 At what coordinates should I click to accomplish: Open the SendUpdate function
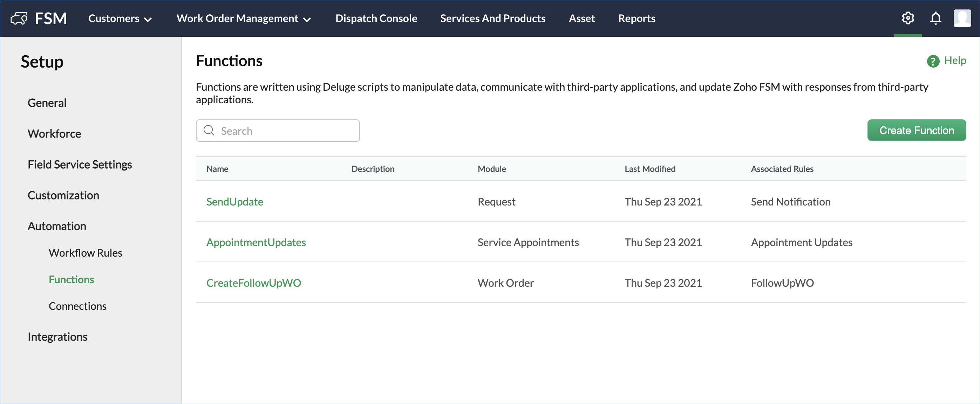click(235, 201)
